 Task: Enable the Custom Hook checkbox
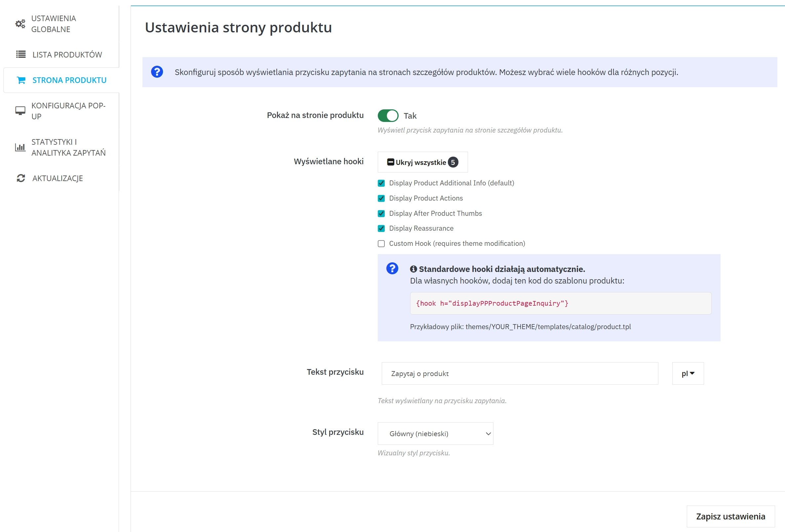[x=381, y=244]
